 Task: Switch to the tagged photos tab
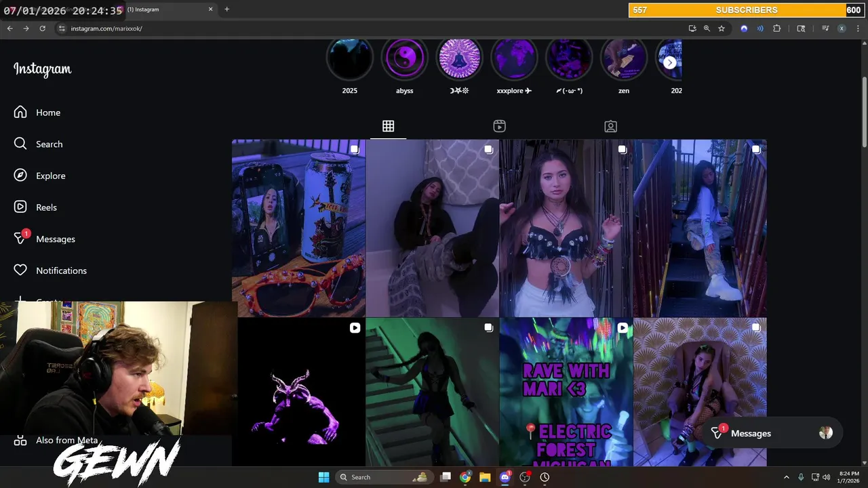point(610,126)
